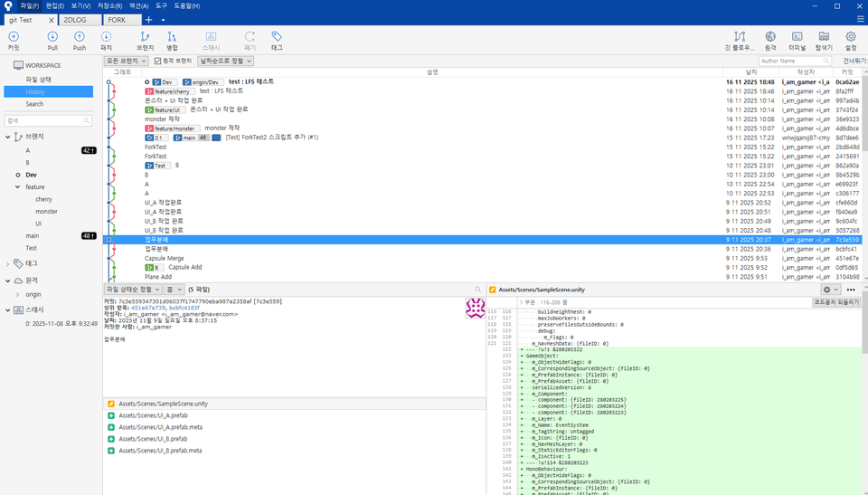Close the git Test tab
868x495 pixels.
(52, 20)
